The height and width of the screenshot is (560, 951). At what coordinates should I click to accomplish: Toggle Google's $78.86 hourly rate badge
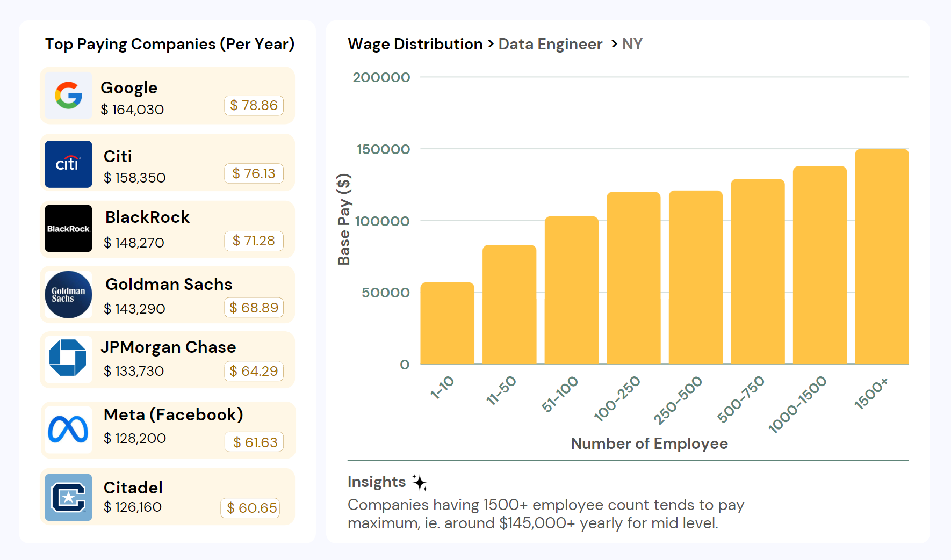click(x=254, y=106)
